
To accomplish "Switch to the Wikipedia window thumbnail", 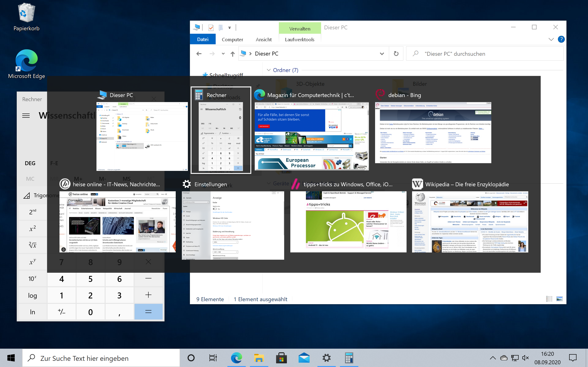I will [x=470, y=222].
